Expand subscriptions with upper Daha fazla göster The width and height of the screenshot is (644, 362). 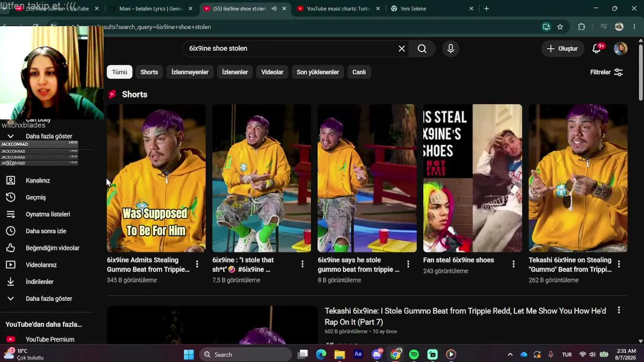coord(49,136)
